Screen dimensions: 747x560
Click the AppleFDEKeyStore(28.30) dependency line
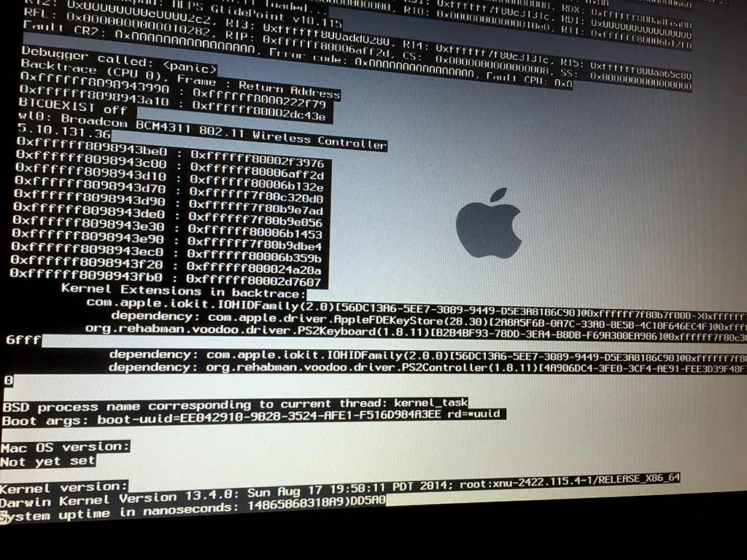429,321
